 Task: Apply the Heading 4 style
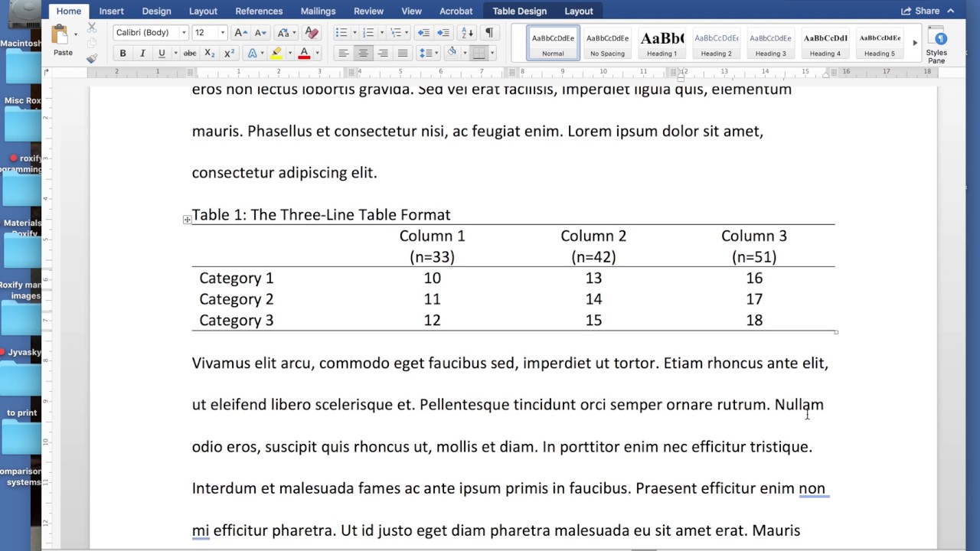(825, 43)
